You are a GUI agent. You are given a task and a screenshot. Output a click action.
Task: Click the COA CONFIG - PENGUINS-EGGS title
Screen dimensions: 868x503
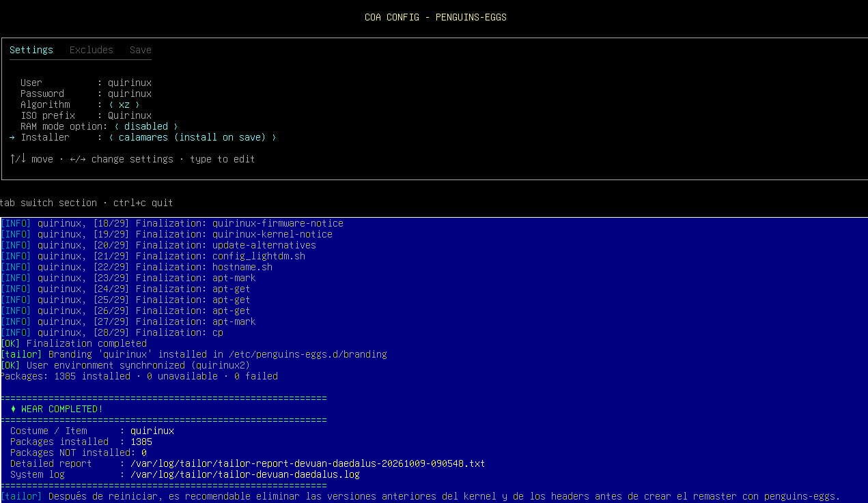click(436, 17)
